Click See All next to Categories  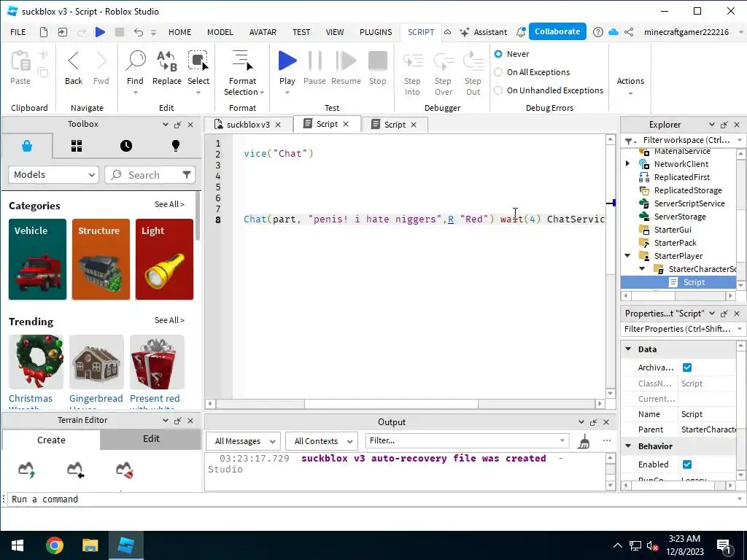[x=169, y=204]
